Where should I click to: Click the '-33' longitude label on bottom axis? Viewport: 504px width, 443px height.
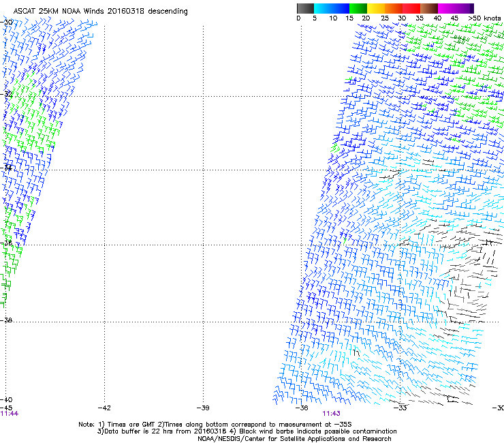tap(400, 408)
